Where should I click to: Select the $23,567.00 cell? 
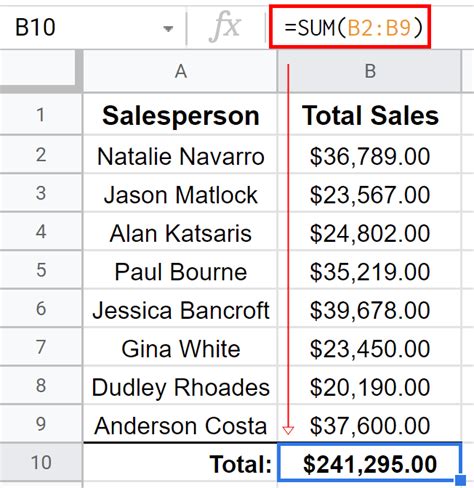[x=369, y=194]
